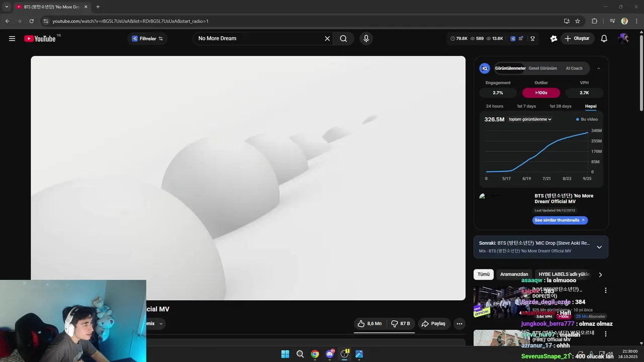Screen dimensions: 644x362
Task: Start voice search with the microphone
Action: 366,38
